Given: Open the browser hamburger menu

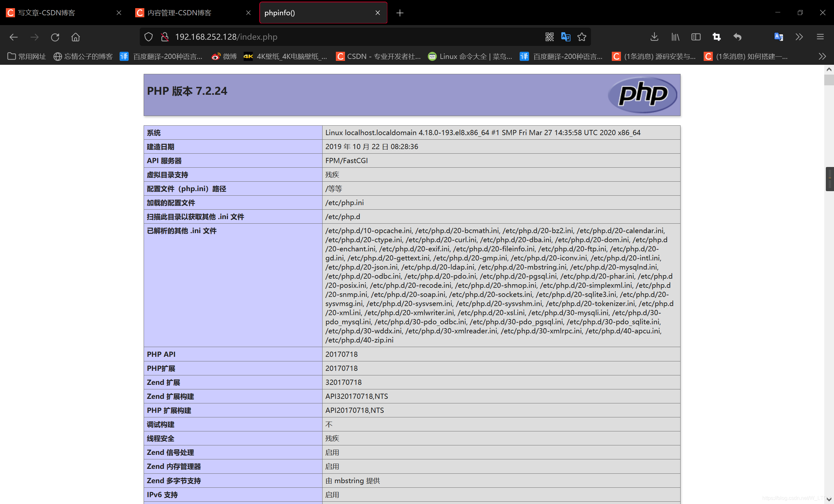Looking at the screenshot, I should tap(820, 37).
